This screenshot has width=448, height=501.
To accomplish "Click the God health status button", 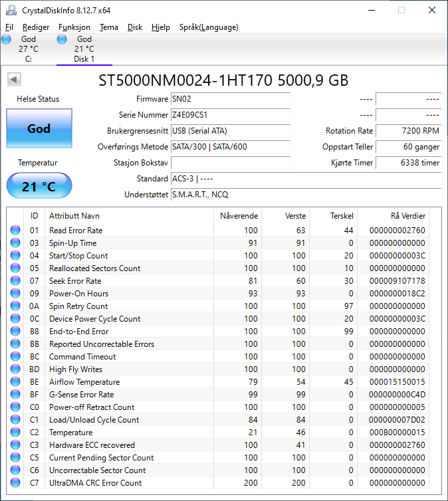I will (39, 128).
